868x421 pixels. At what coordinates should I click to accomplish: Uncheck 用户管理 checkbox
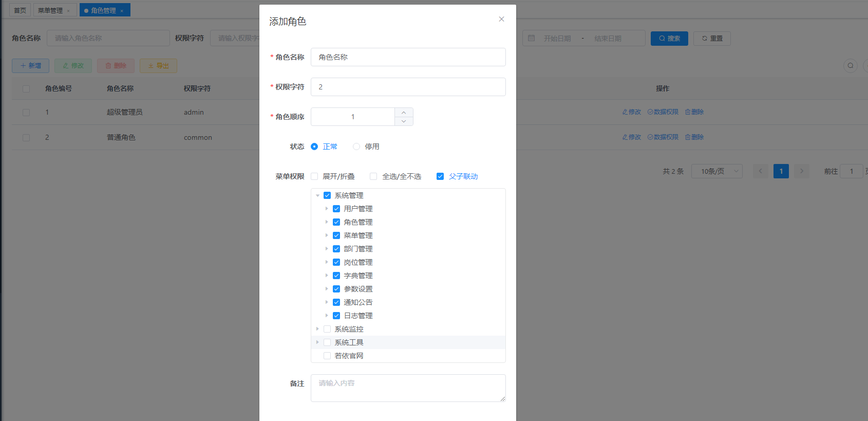[x=336, y=209]
